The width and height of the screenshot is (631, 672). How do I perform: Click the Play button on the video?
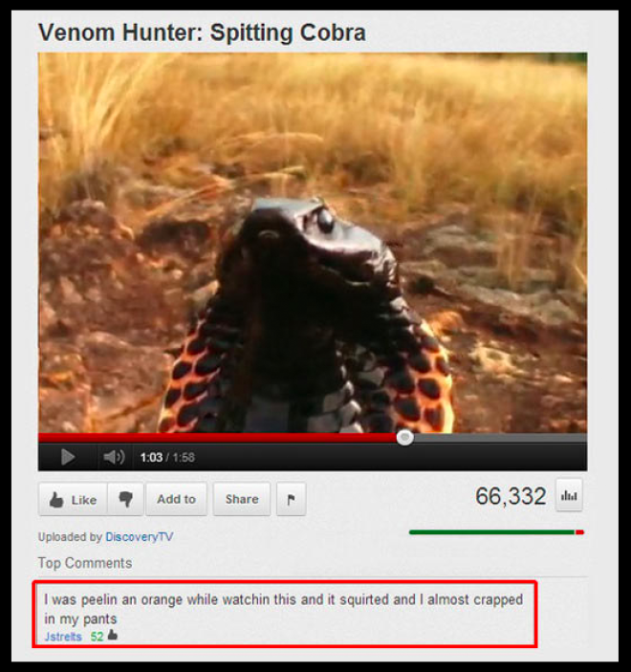click(68, 457)
